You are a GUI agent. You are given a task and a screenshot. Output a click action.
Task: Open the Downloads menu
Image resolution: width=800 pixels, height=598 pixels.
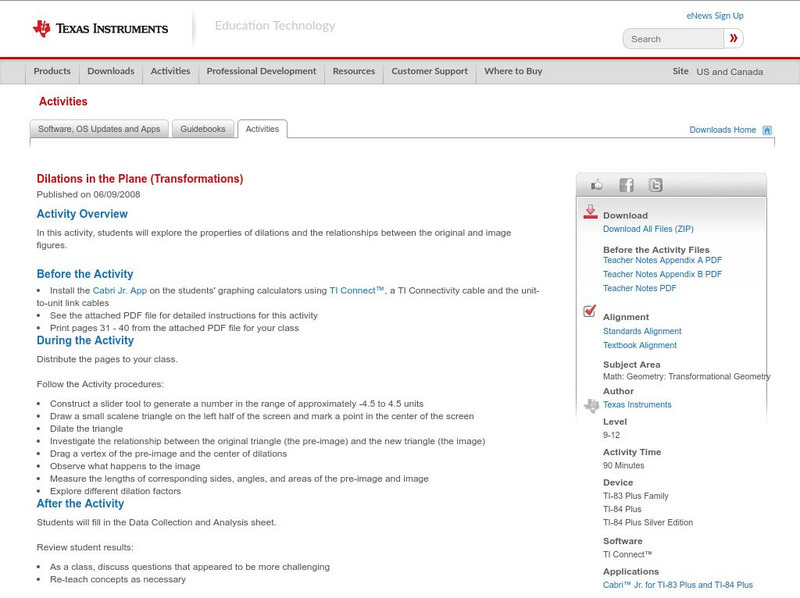pos(111,71)
